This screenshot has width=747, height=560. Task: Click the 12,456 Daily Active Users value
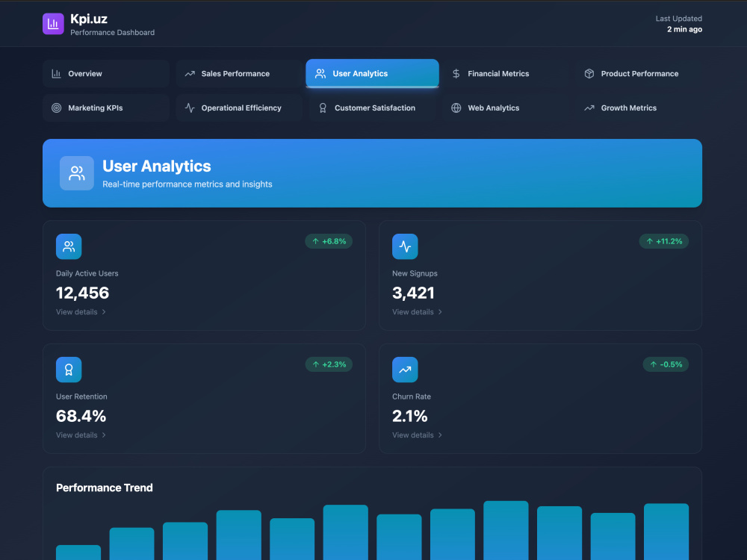[x=82, y=293]
